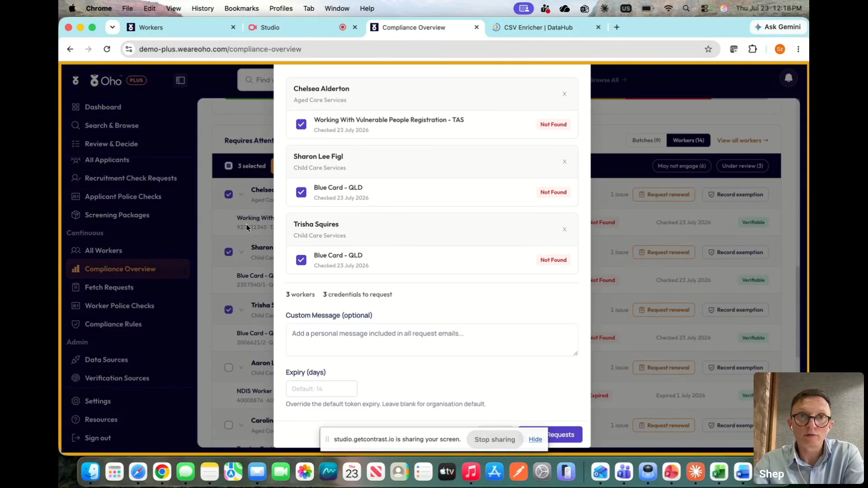Filter by Under review (3)
The height and width of the screenshot is (488, 868).
(x=742, y=166)
